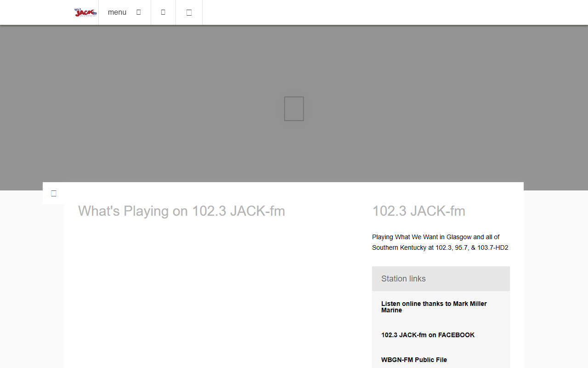Open the menu in the top navigation
The height and width of the screenshot is (368, 588).
(124, 12)
